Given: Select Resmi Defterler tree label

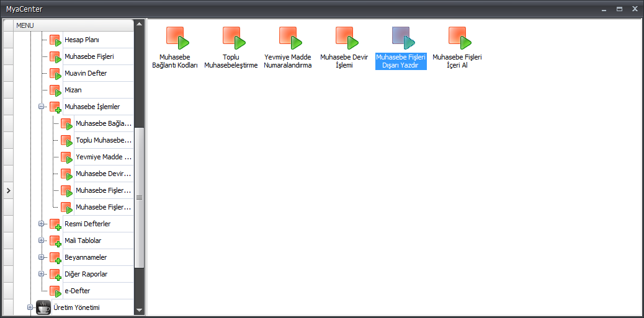Looking at the screenshot, I should (87, 224).
